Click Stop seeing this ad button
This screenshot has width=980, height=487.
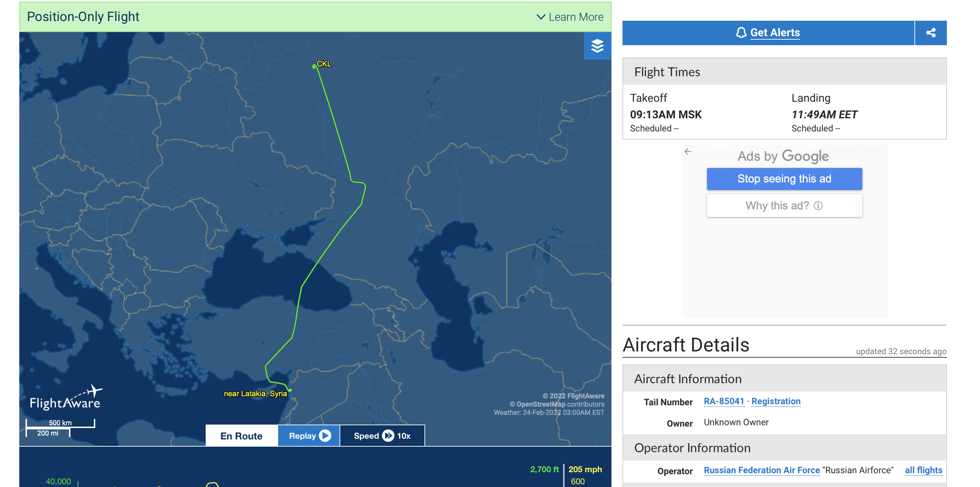click(x=784, y=179)
